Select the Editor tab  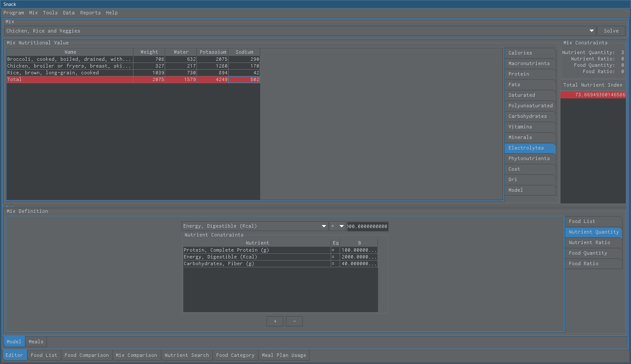tap(14, 355)
